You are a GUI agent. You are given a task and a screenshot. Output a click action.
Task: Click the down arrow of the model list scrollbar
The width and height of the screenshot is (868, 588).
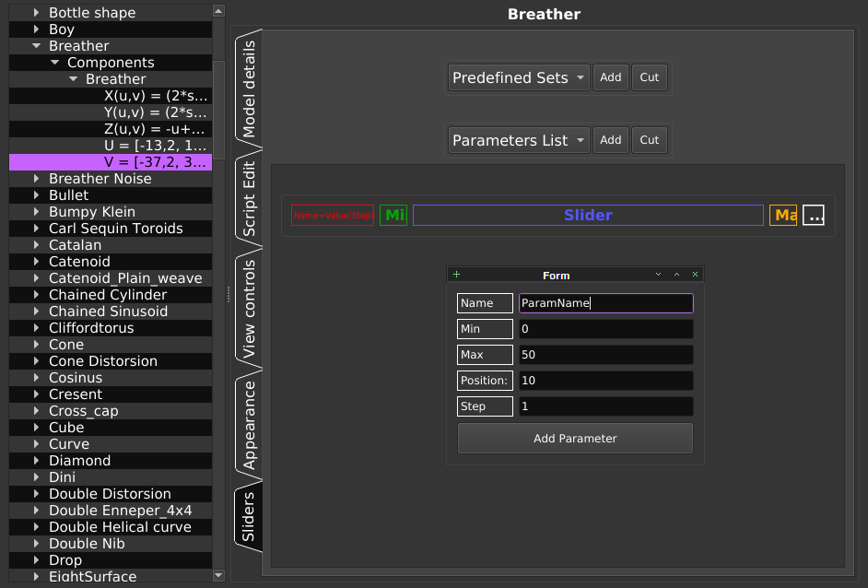(218, 575)
